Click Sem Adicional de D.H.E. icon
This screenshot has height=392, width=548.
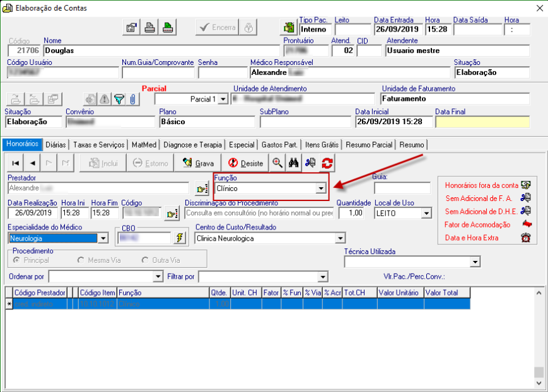pos(526,211)
